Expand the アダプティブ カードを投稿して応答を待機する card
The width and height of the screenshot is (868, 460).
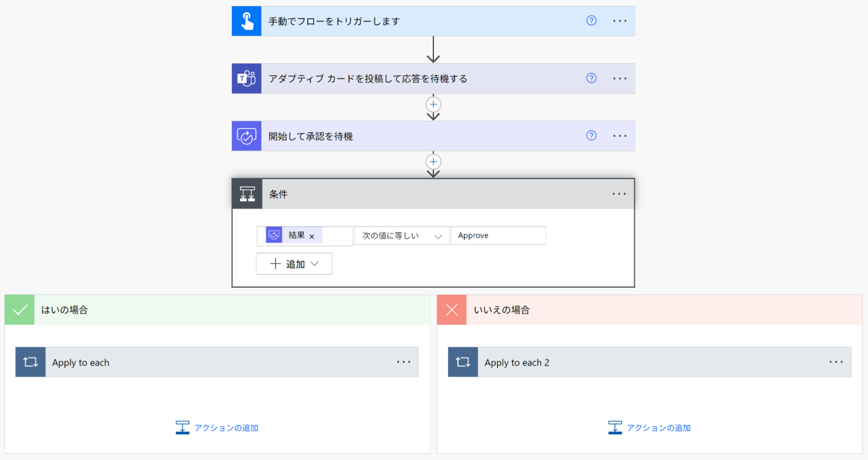click(x=433, y=79)
